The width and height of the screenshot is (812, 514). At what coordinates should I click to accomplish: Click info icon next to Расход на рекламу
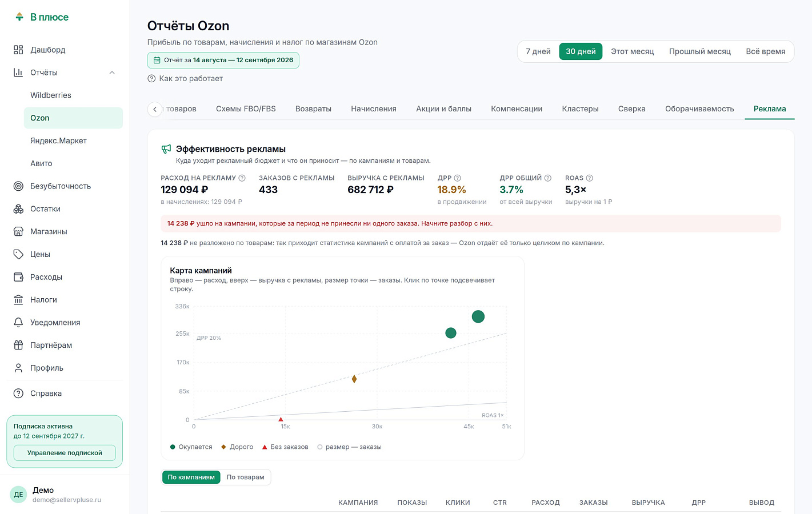coord(242,178)
